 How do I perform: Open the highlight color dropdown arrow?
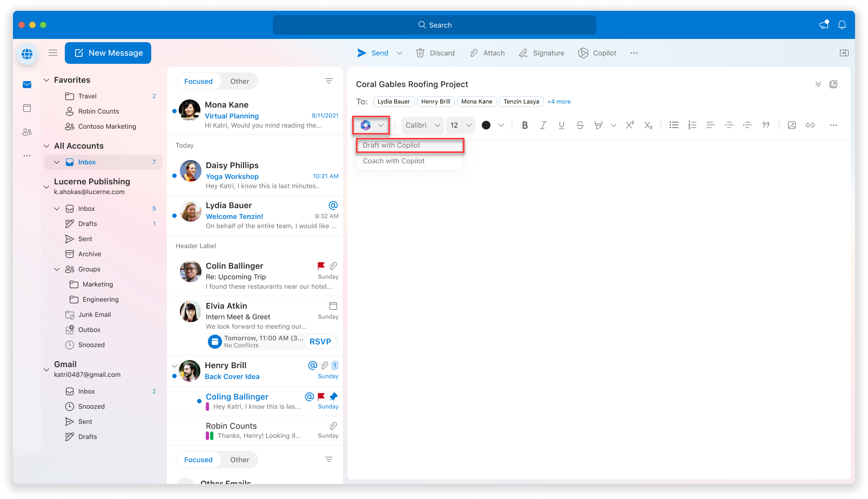click(614, 125)
